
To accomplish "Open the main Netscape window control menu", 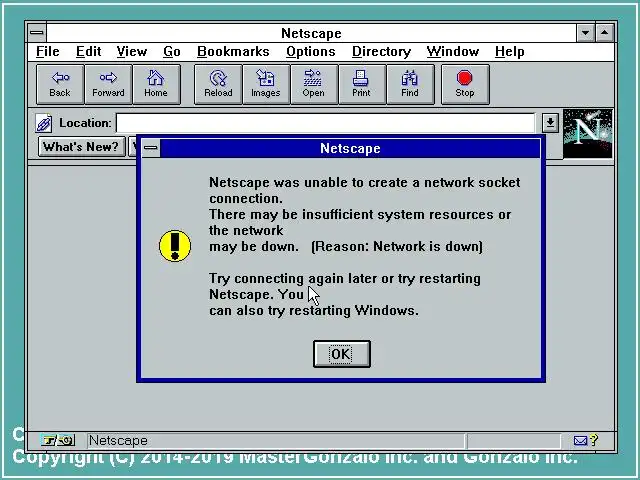I will coord(37,33).
